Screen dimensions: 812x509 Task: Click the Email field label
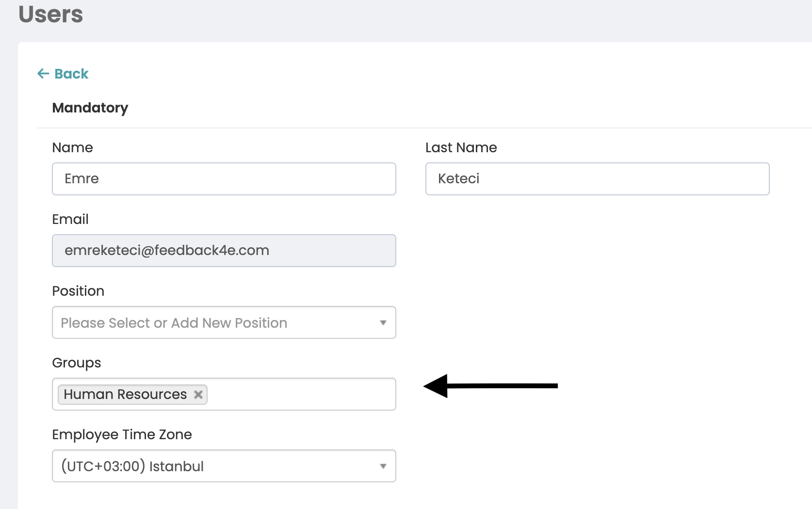(x=70, y=219)
